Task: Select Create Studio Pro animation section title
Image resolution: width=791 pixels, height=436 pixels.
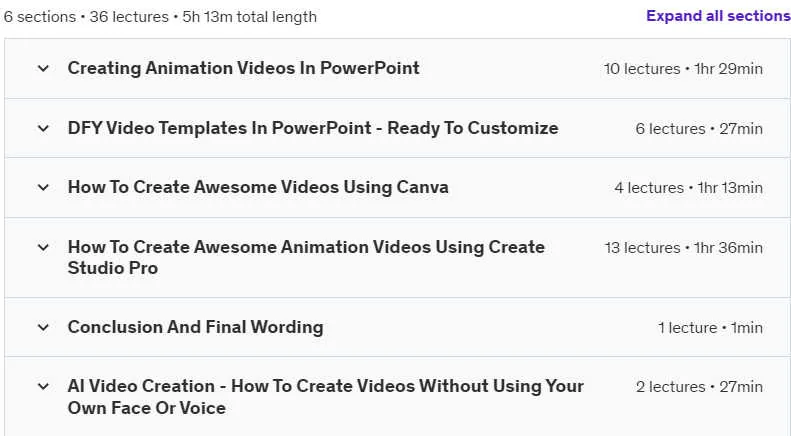Action: click(x=306, y=257)
